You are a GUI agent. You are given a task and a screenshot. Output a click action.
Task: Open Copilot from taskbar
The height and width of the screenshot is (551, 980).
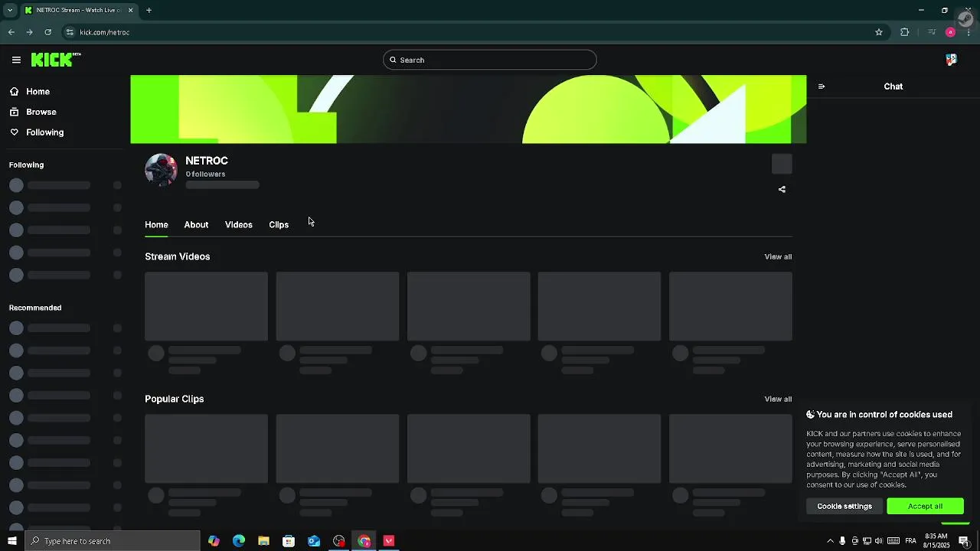coord(214,541)
